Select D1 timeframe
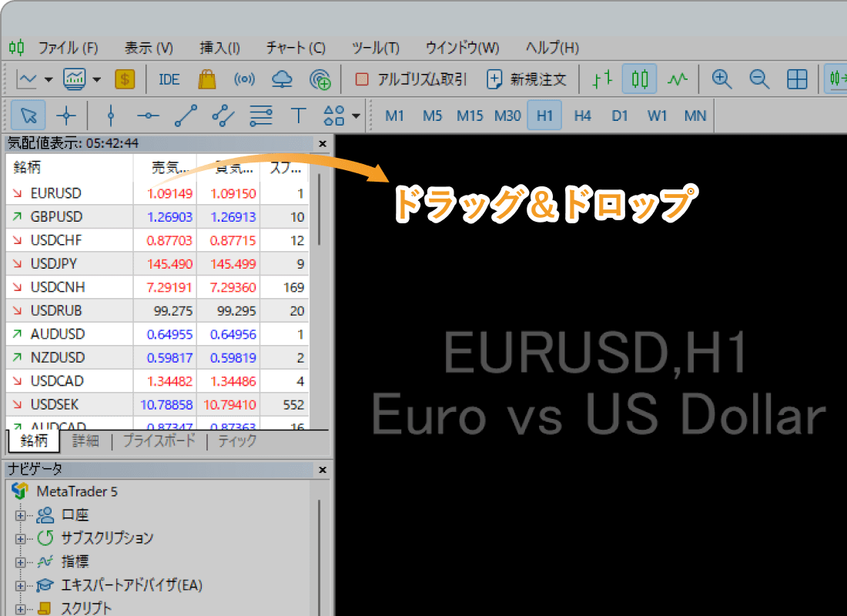This screenshot has height=616, width=847. (x=620, y=115)
